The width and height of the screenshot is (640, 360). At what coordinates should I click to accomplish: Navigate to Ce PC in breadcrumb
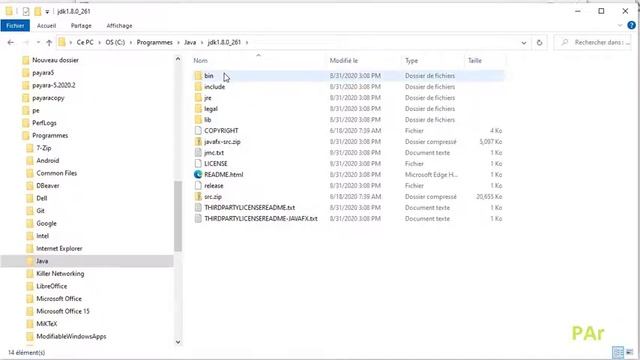[85, 42]
